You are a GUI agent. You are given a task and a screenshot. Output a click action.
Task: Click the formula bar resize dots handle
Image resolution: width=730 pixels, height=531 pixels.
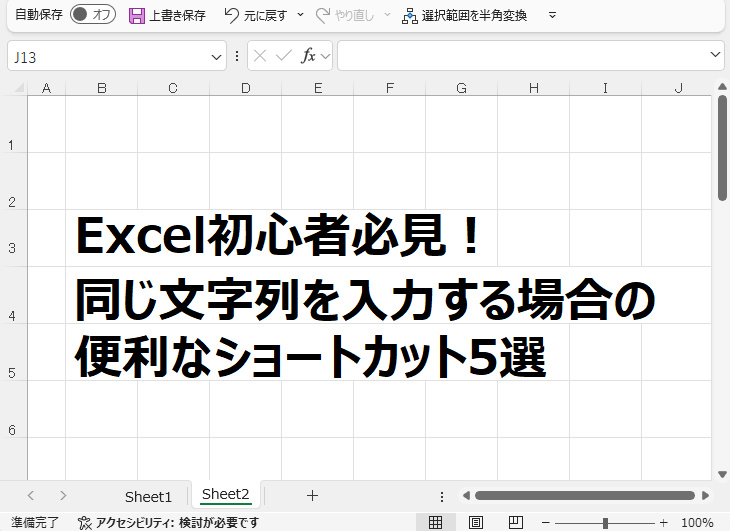pos(237,56)
